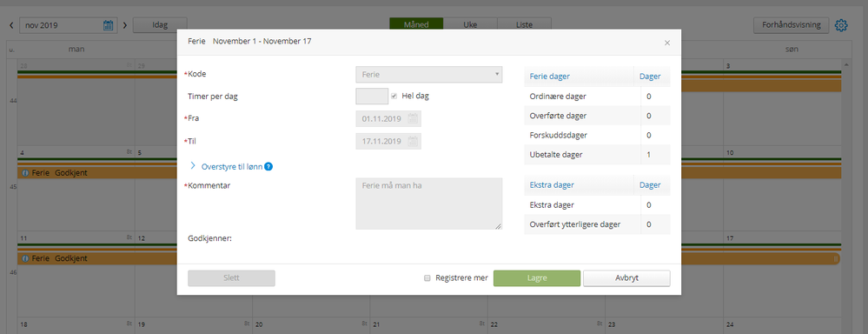
Task: Select the Overført ytterligere dager row
Action: coord(597,224)
